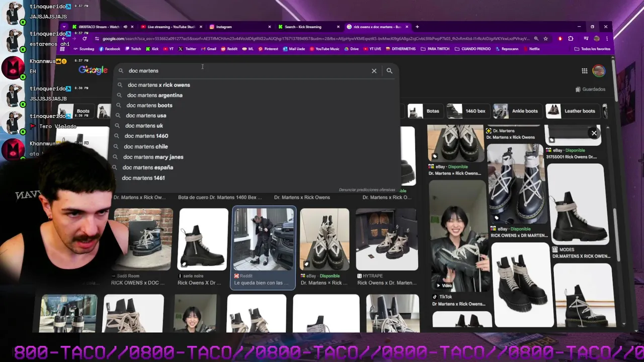Viewport: 644px width, 362px height.
Task: Open a new browser tab with plus
Action: 417,27
